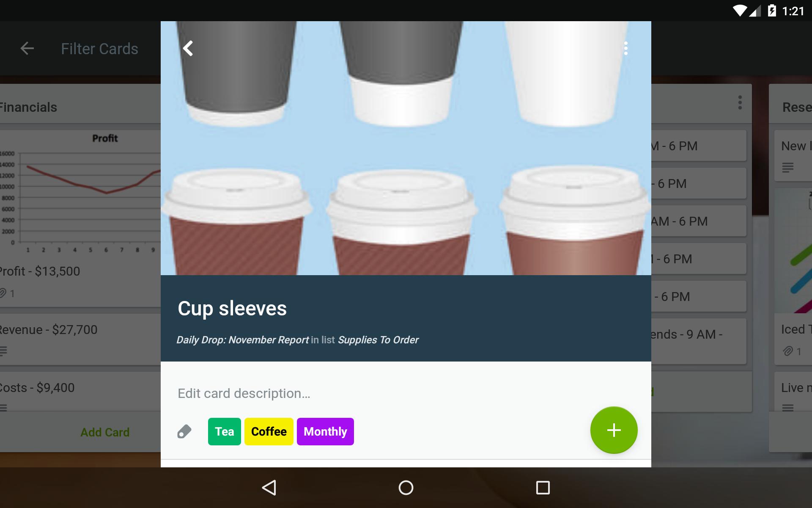Tap the Android home navigation button
This screenshot has width=812, height=508.
(x=406, y=488)
